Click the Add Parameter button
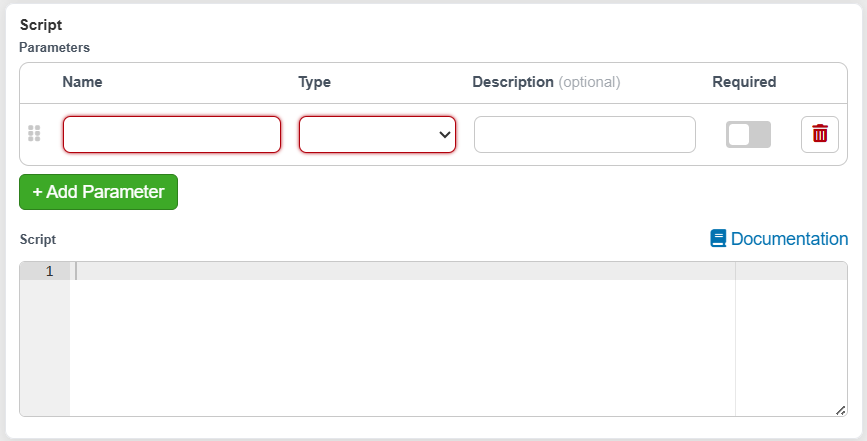This screenshot has height=441, width=867. [x=98, y=192]
